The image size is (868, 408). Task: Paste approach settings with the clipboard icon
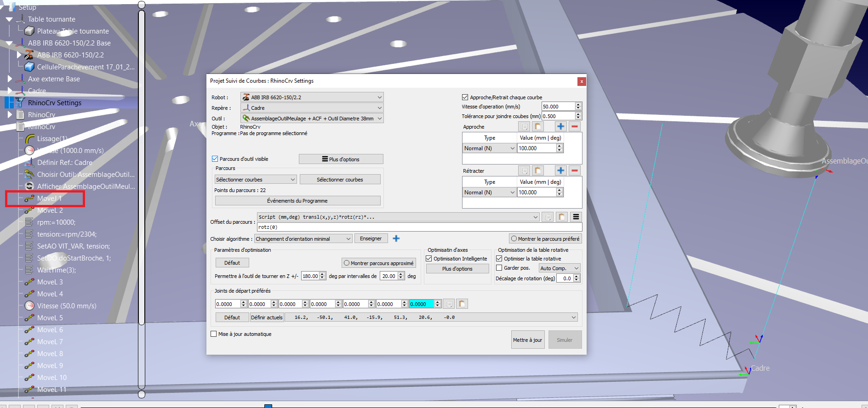[537, 126]
